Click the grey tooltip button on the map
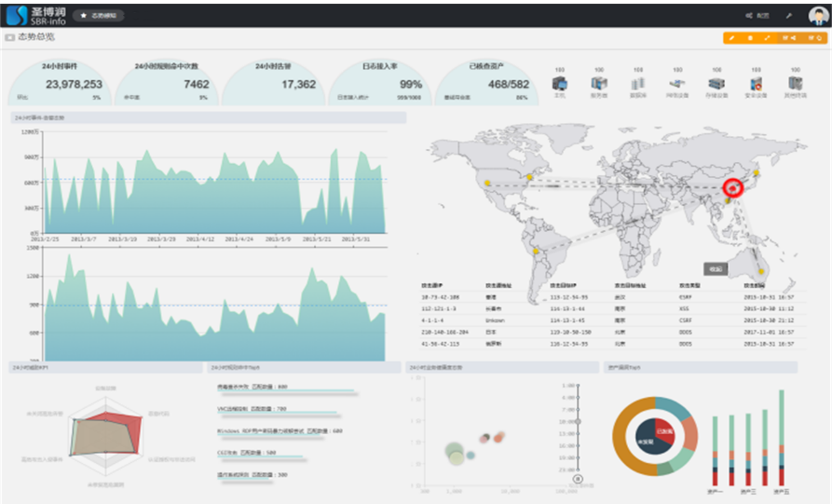Viewport: 832px width, 504px height. pos(715,268)
